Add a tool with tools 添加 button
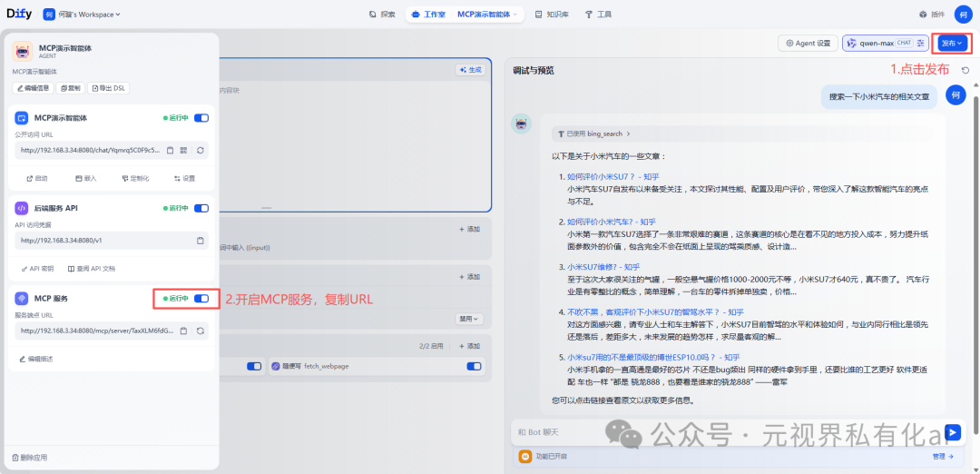The width and height of the screenshot is (980, 474). tap(469, 346)
